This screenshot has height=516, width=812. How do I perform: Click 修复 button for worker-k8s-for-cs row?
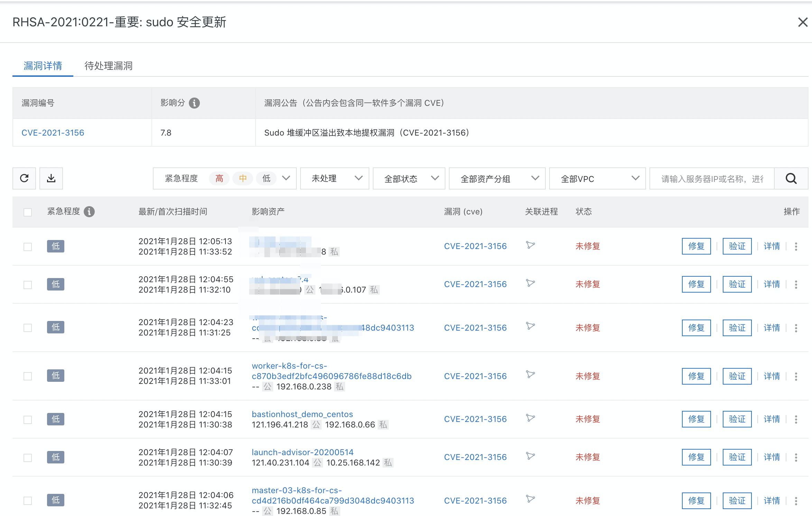(696, 376)
